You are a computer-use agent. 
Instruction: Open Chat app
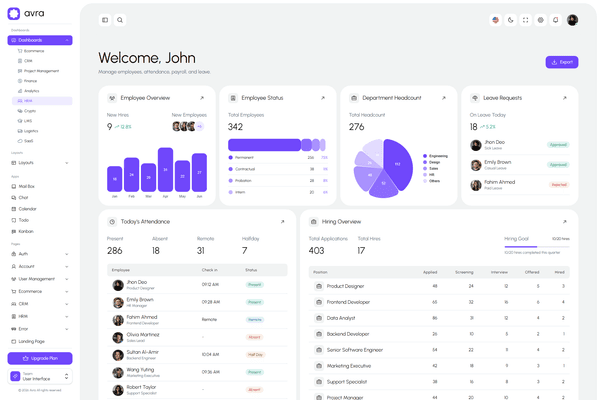(40, 198)
